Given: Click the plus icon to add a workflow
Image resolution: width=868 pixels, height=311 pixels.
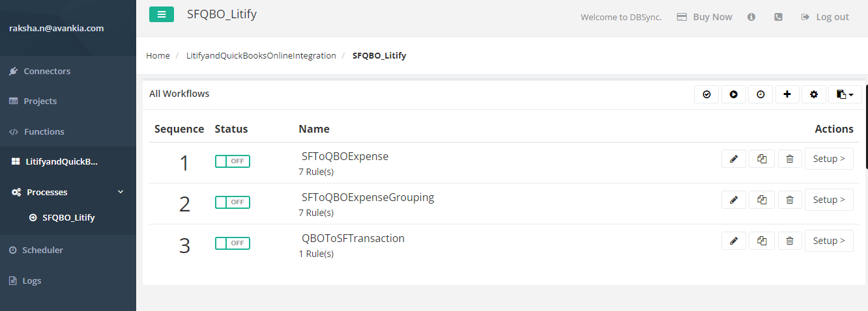Looking at the screenshot, I should coord(787,94).
